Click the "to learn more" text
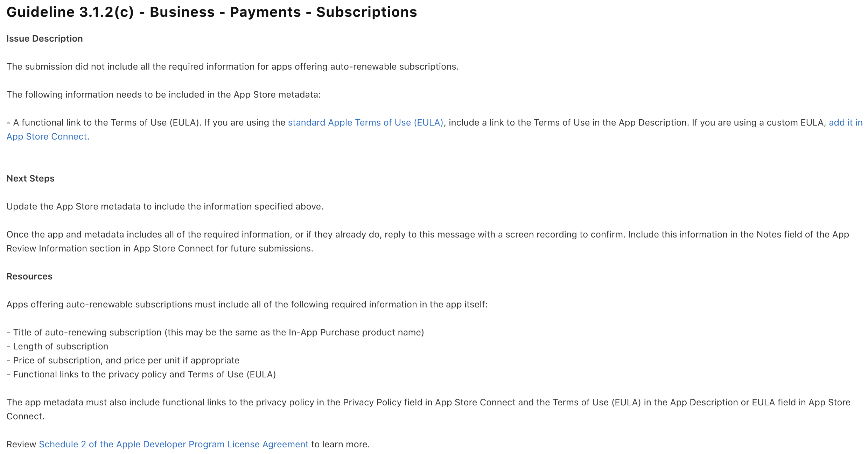The height and width of the screenshot is (454, 868). (340, 445)
